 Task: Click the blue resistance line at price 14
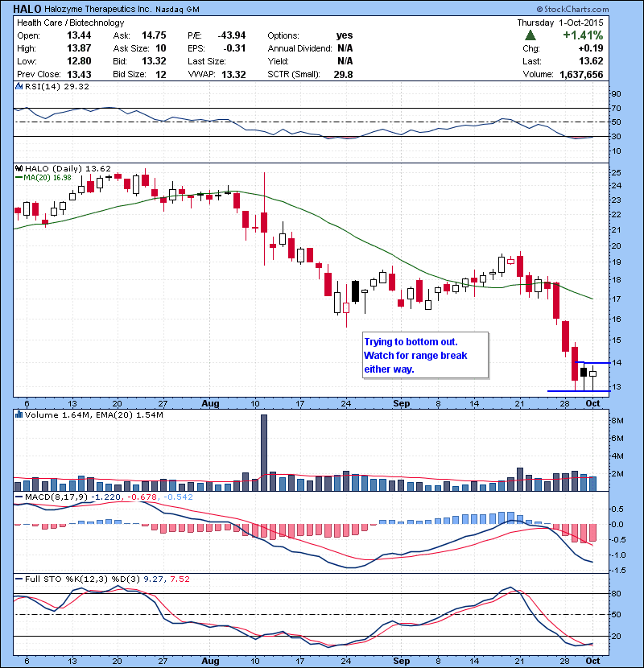pos(592,362)
